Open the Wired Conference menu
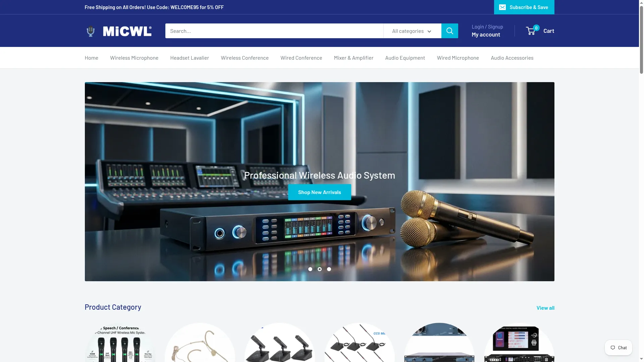The width and height of the screenshot is (644, 362). [301, 58]
